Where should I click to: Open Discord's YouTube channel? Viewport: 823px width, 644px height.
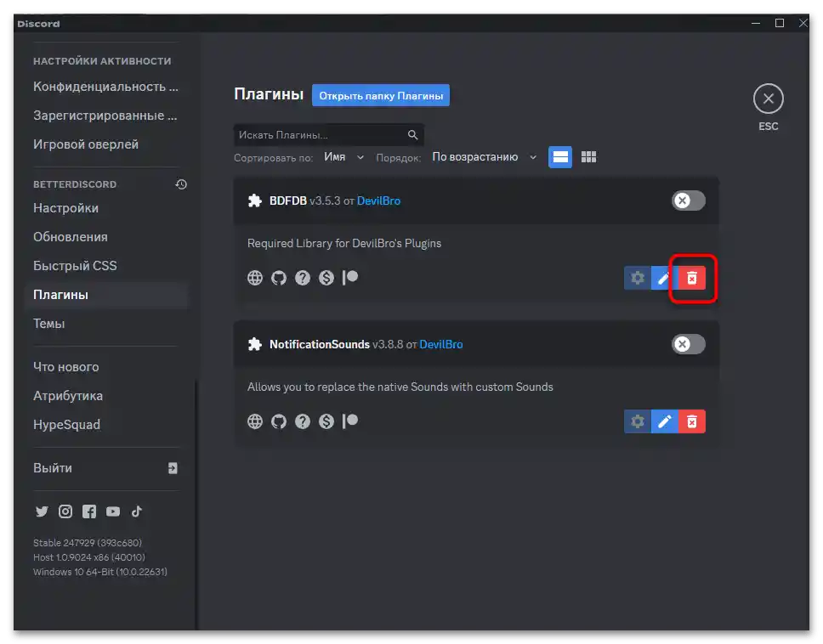(x=113, y=511)
